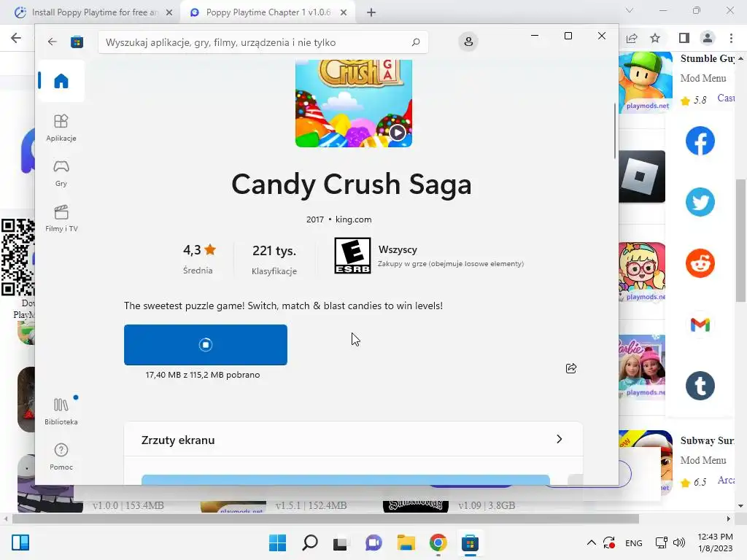
Task: Open File Explorer from taskbar
Action: (406, 542)
